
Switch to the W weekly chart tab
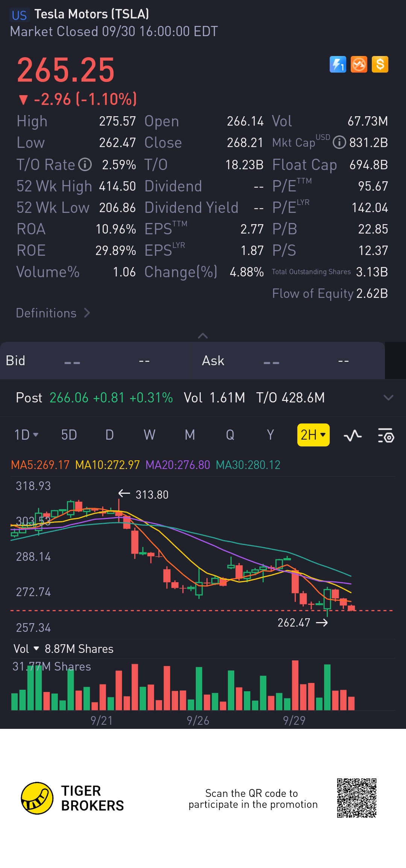[x=150, y=435]
